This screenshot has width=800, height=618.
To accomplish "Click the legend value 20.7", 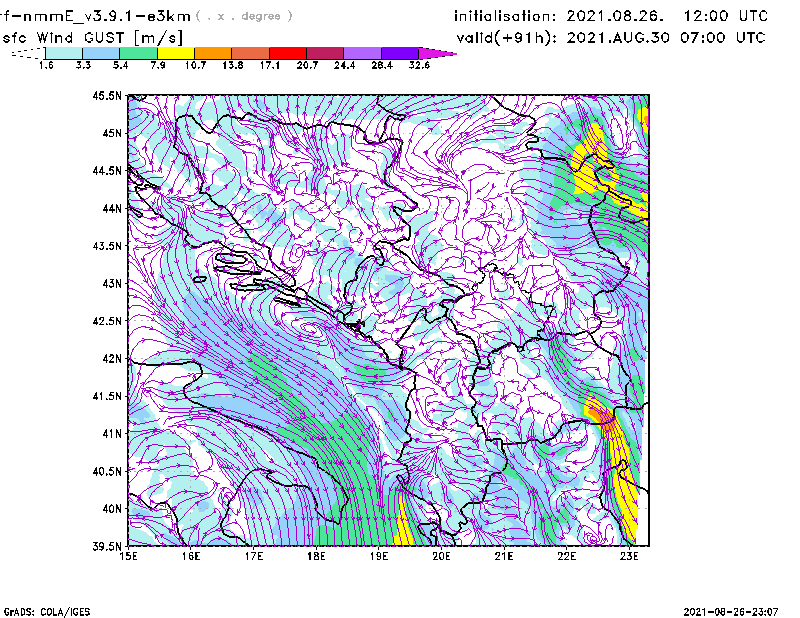I will [x=307, y=65].
